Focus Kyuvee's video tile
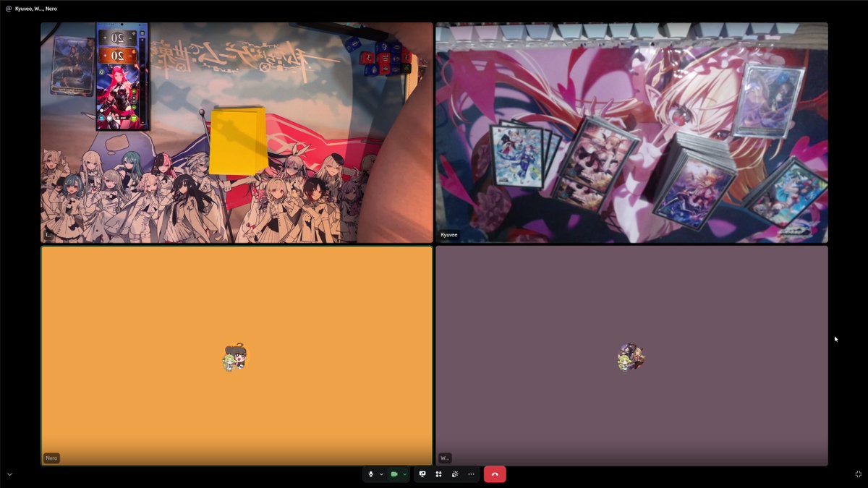The image size is (868, 488). tap(631, 132)
